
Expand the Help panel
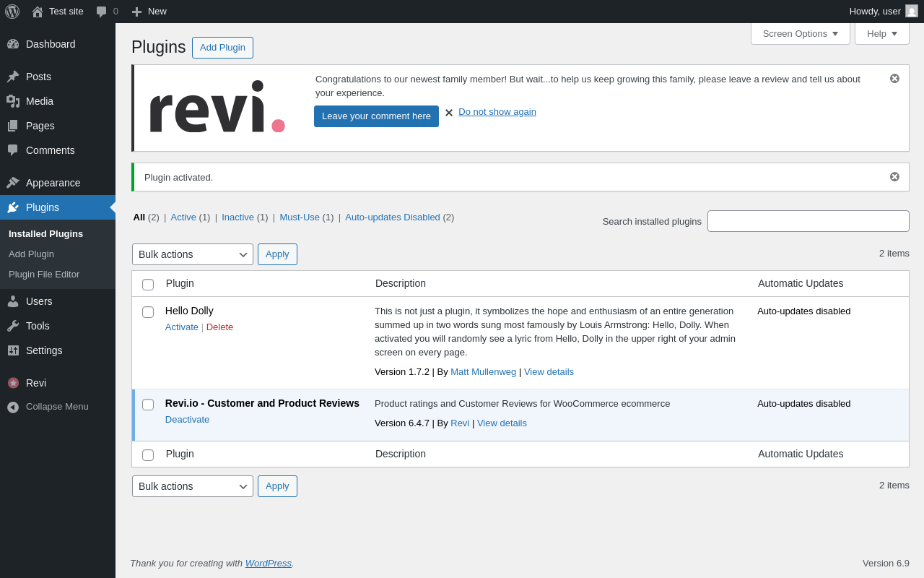coord(882,33)
